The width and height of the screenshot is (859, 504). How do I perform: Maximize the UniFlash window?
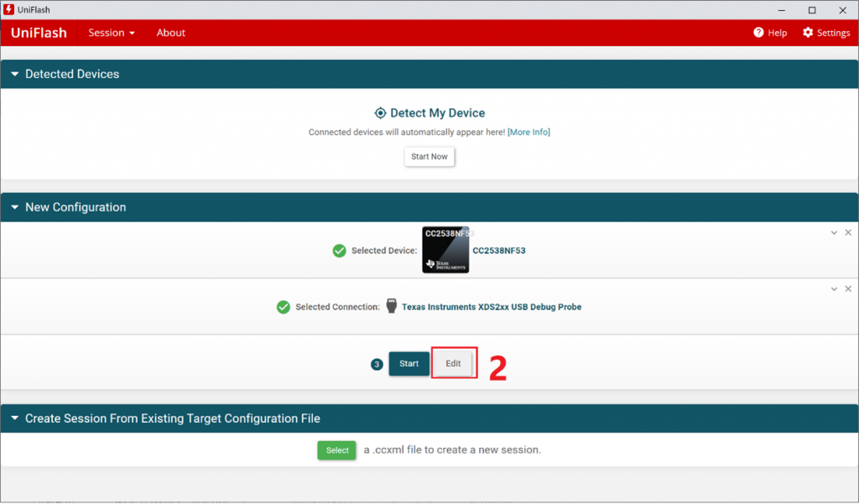(x=812, y=10)
